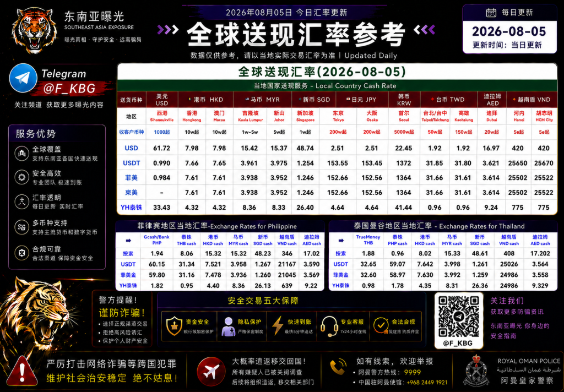Click the TrueMoney THB column header

368,240
